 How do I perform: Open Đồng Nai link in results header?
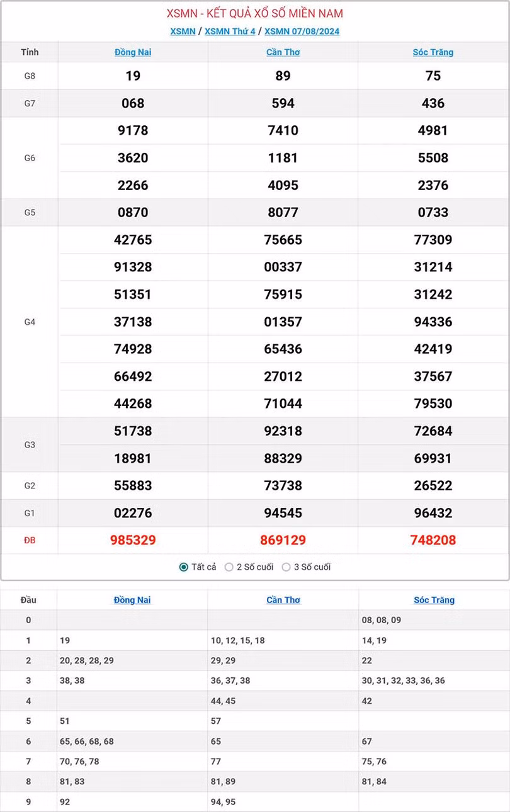coord(133,52)
